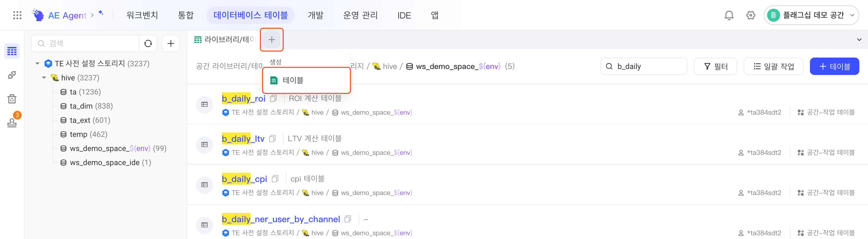Open the 데이터베이스 테이블 menu
The image size is (868, 239).
click(250, 15)
